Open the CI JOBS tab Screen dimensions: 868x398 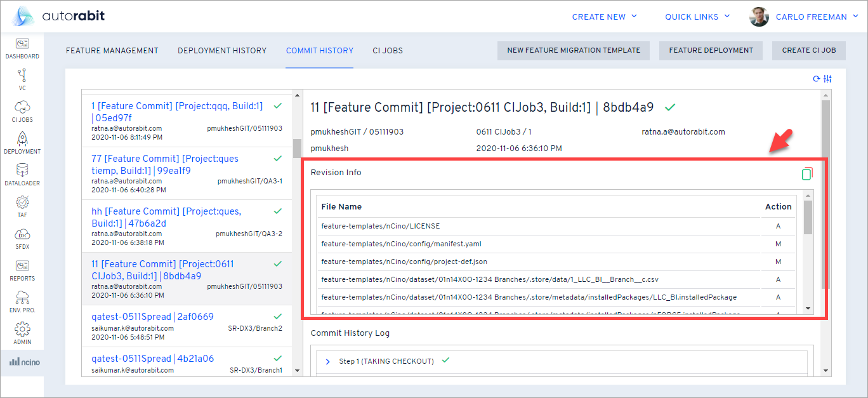tap(387, 50)
